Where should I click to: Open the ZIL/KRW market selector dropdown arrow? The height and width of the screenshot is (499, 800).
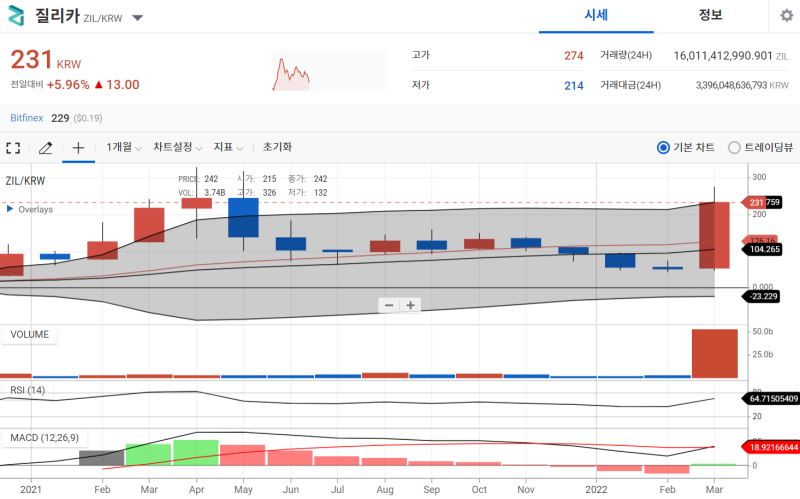[137, 18]
